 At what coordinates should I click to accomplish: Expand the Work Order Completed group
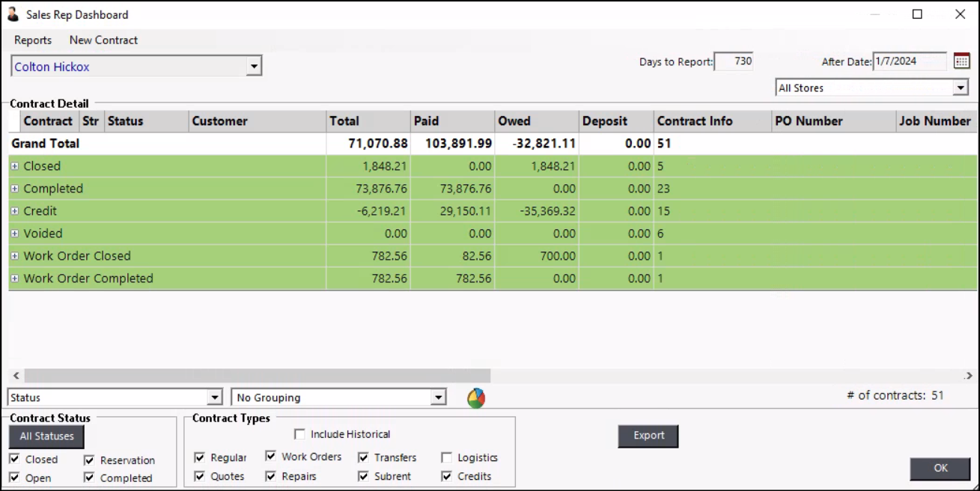(15, 278)
